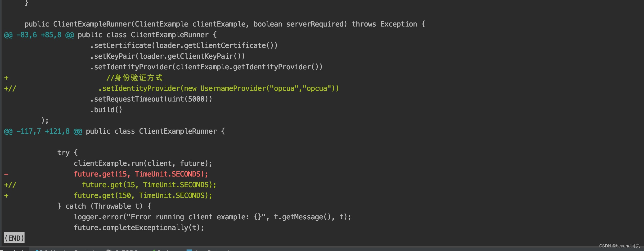Click the added line 'future.get(150, TimeUnit.SECONDS);'

(x=143, y=196)
